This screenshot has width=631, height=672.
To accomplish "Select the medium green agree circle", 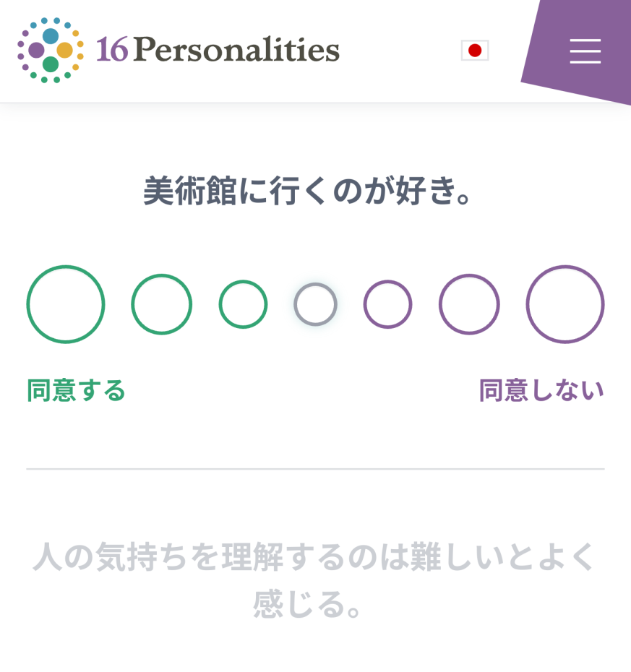I will (161, 304).
